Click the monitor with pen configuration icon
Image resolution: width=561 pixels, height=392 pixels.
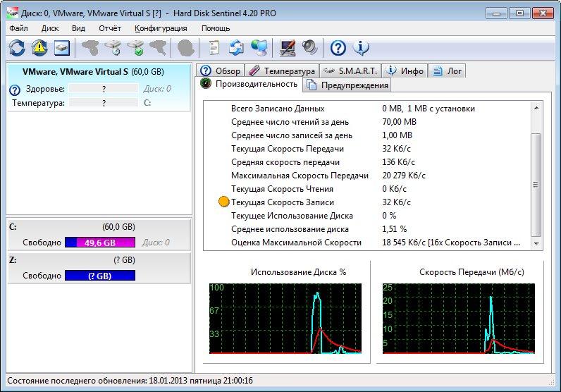point(288,48)
